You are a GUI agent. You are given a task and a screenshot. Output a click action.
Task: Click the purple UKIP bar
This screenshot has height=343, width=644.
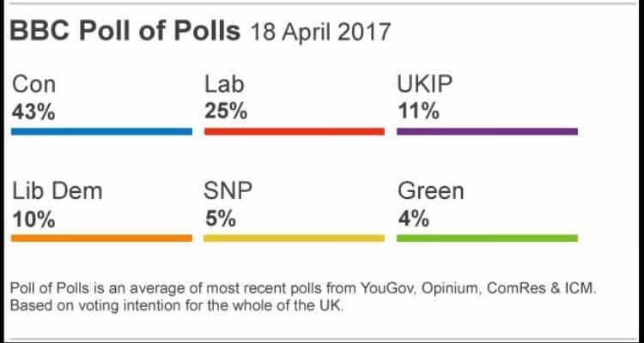point(487,131)
